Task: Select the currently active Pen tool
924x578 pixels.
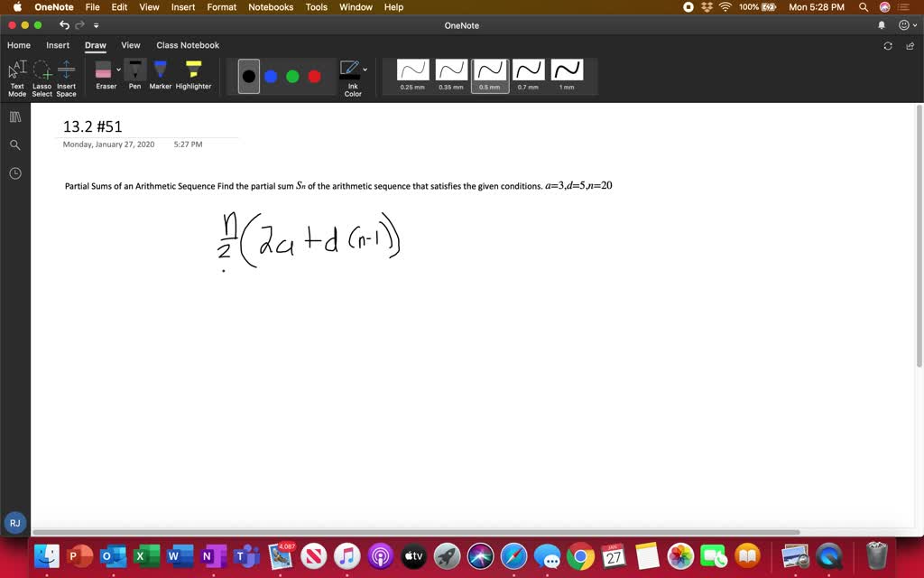Action: 134,70
